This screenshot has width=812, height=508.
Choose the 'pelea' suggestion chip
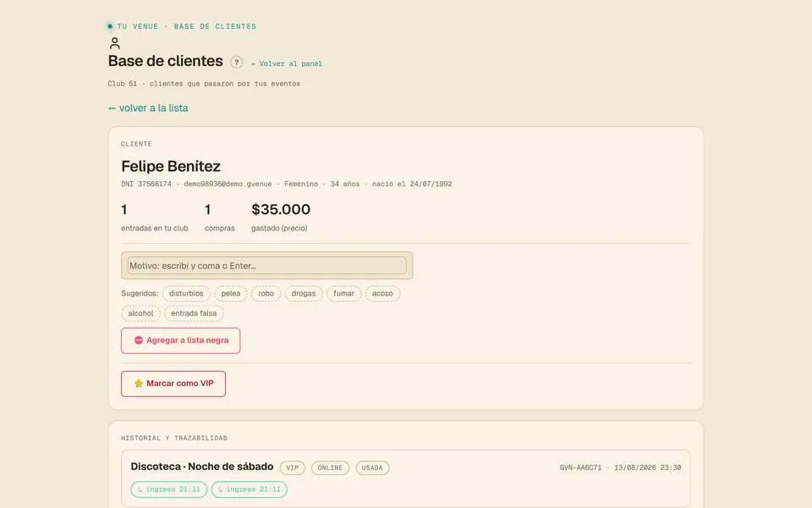point(230,294)
